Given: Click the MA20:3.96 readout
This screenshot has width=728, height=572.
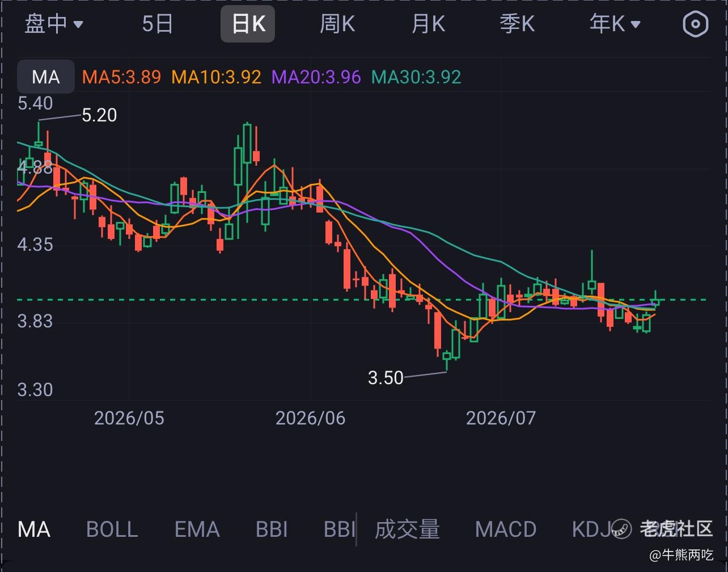Looking at the screenshot, I should click(x=316, y=77).
